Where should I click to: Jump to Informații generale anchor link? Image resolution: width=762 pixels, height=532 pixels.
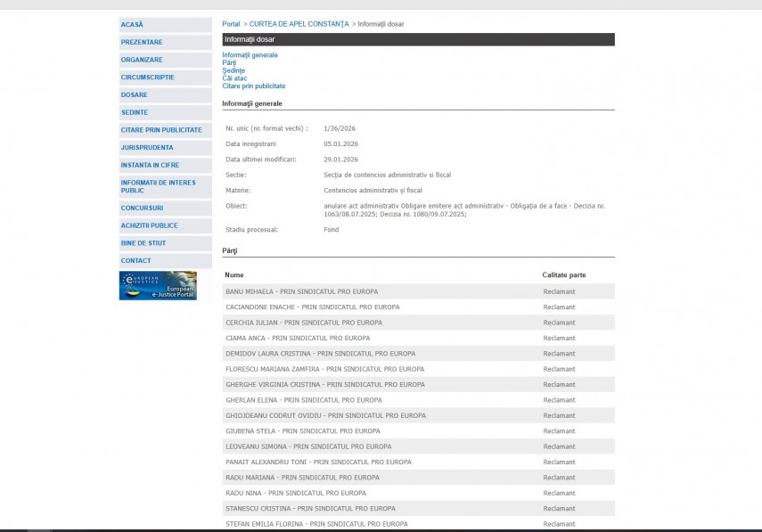(x=250, y=55)
